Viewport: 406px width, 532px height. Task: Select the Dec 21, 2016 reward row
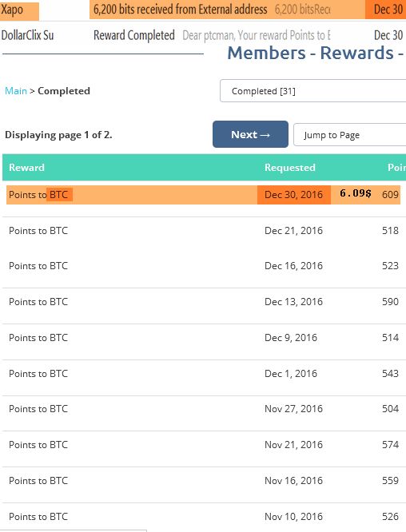[204, 231]
